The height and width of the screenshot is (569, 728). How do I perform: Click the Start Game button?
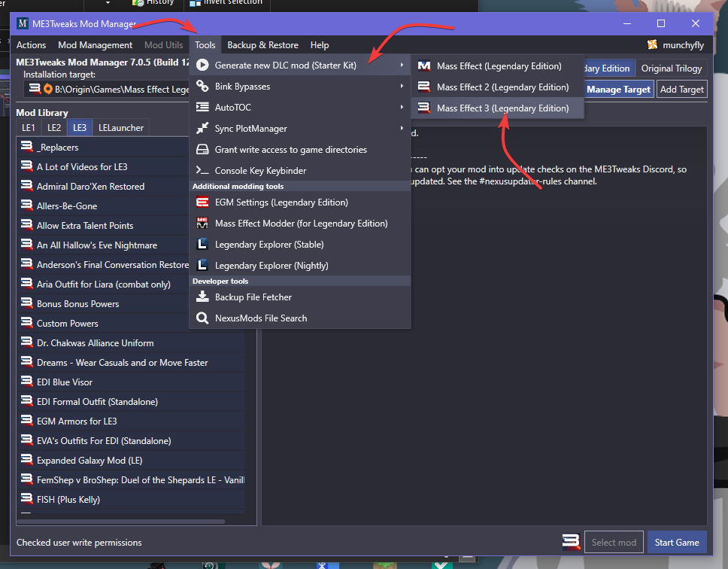(x=676, y=542)
